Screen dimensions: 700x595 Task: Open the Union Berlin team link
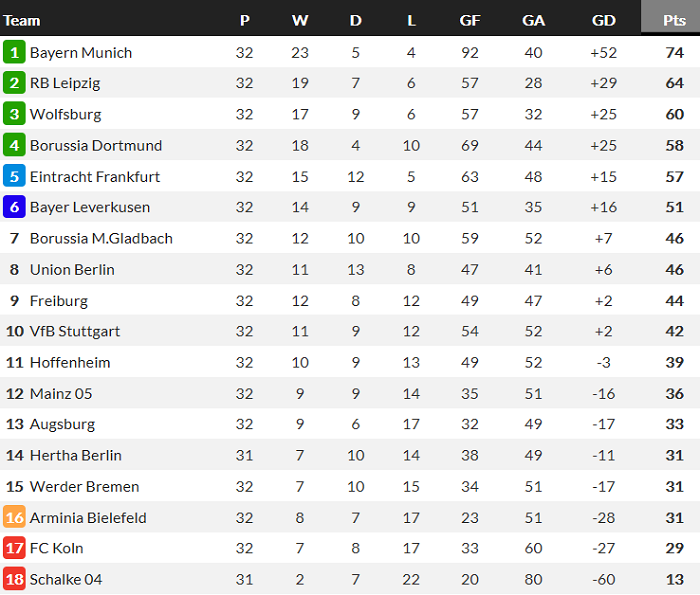[x=72, y=269]
